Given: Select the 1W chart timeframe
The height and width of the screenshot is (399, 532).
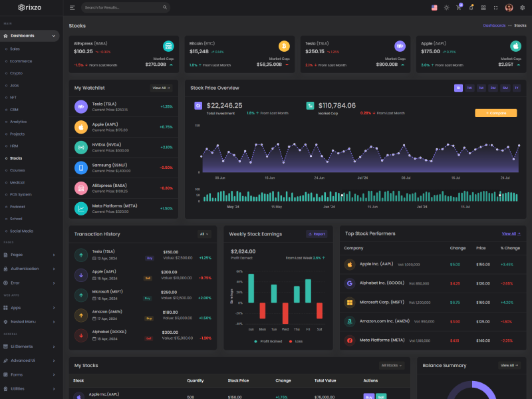Looking at the screenshot, I should [469, 88].
